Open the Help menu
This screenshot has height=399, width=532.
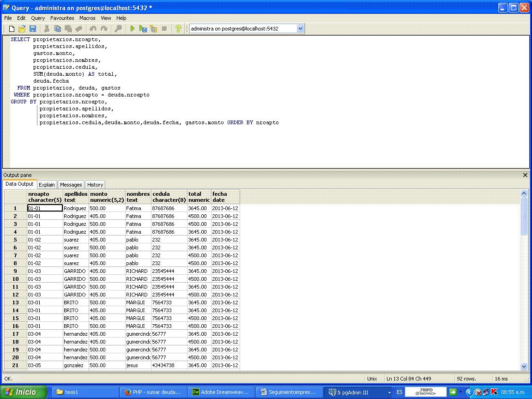(x=121, y=18)
